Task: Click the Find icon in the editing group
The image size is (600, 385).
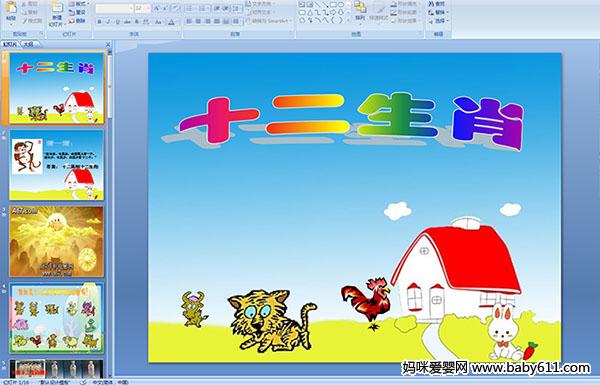Action: pyautogui.click(x=437, y=4)
